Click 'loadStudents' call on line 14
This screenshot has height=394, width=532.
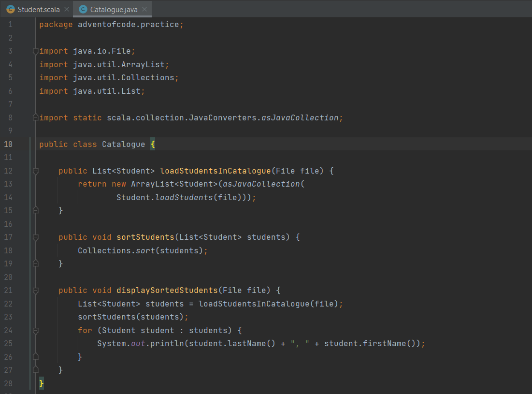(184, 197)
